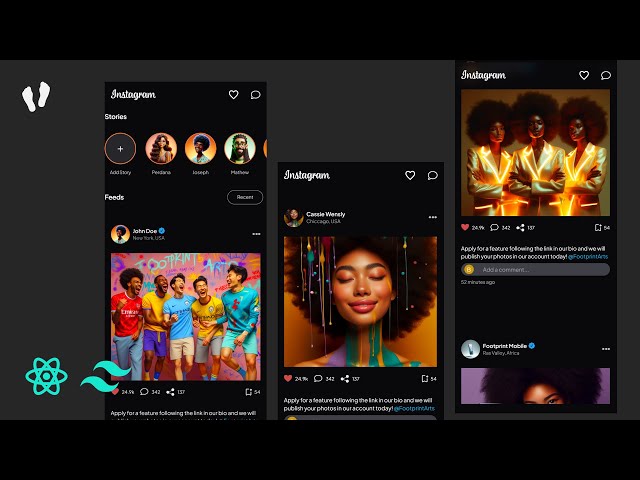
Task: Click 'New York, USA' location text
Action: (x=149, y=238)
